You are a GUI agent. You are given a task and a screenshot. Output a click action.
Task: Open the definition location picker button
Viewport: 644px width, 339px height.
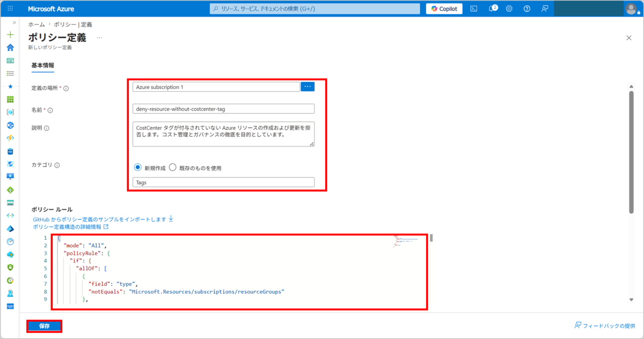pyautogui.click(x=308, y=87)
